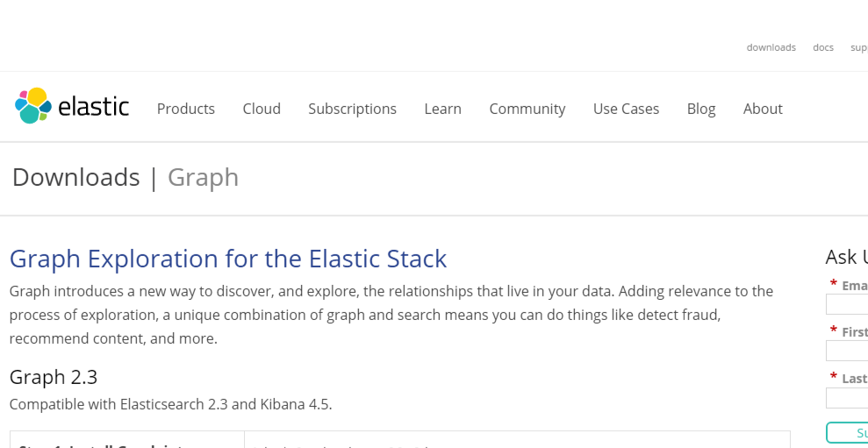868x448 pixels.
Task: Focus the Email input field
Action: pyautogui.click(x=847, y=304)
